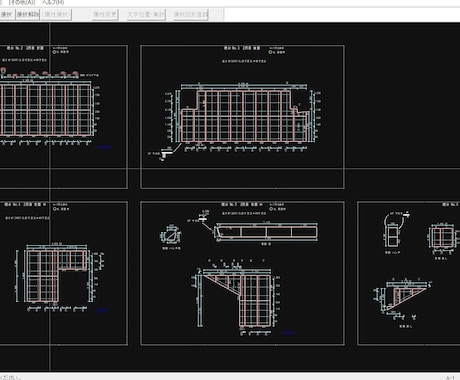This screenshot has height=380, width=460.
Task: Select the triangular bracket and column drawing in the bottom-center sheet
Action: click(x=237, y=297)
